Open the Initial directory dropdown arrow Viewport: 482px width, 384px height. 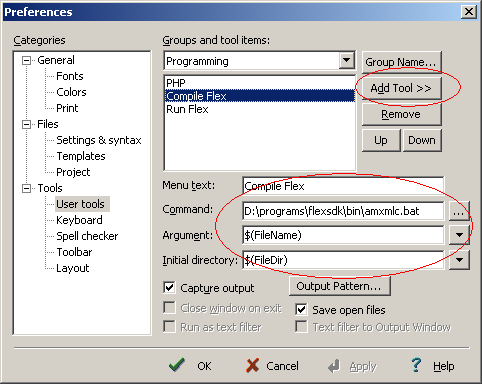point(459,260)
